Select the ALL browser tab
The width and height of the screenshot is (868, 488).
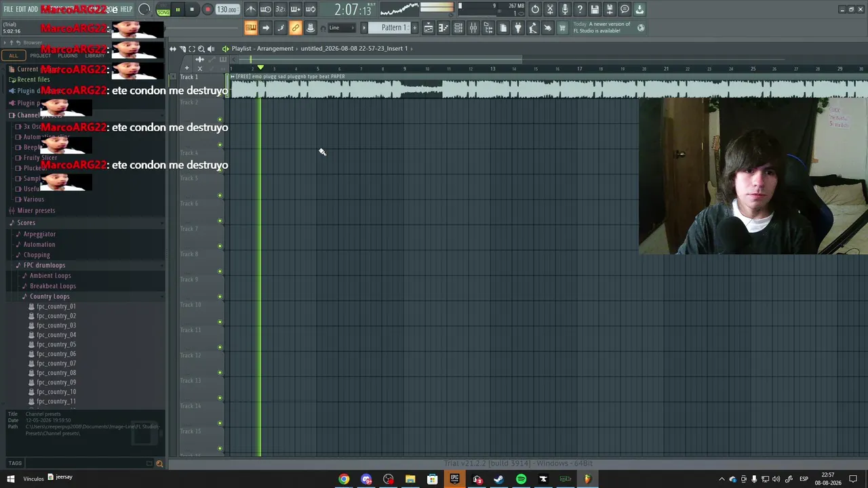pyautogui.click(x=14, y=56)
